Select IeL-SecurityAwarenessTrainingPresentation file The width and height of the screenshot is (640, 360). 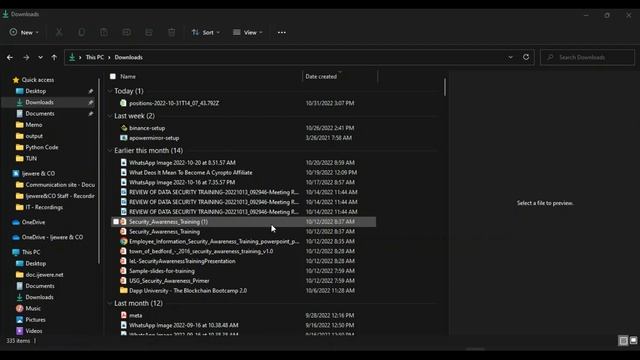pos(182,261)
